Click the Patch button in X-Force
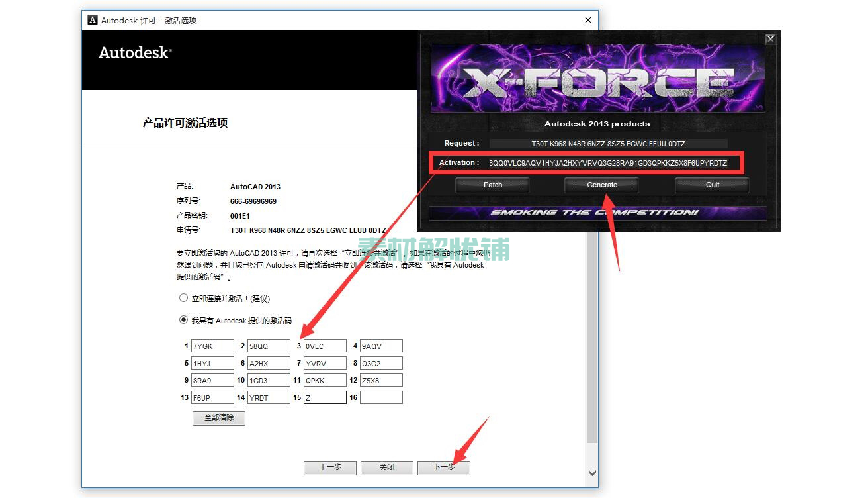Viewport: 868px width, 498px height. [493, 185]
